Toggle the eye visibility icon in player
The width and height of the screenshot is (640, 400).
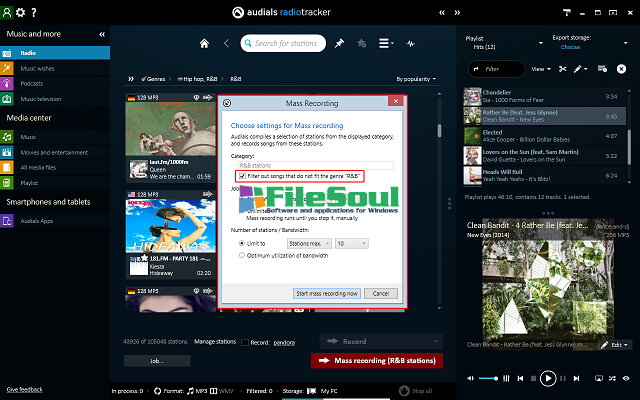[x=626, y=378]
